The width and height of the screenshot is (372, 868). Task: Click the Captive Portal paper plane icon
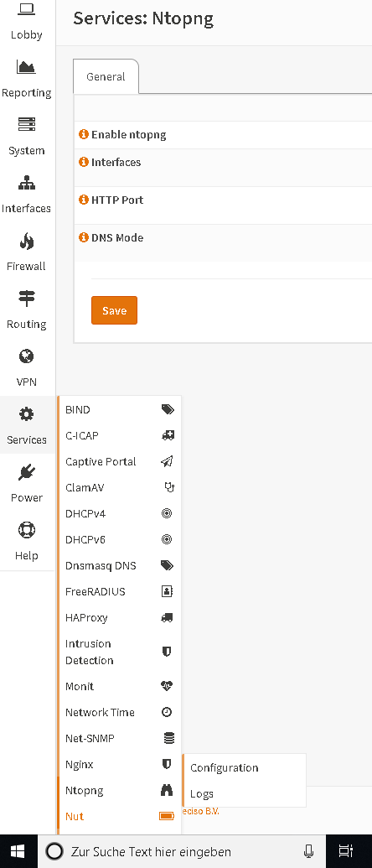pos(167,461)
